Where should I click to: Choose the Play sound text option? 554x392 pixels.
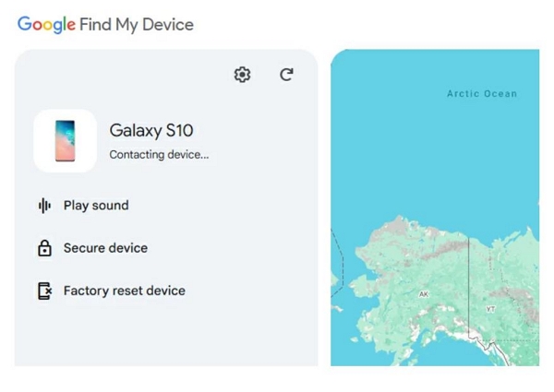coord(96,206)
